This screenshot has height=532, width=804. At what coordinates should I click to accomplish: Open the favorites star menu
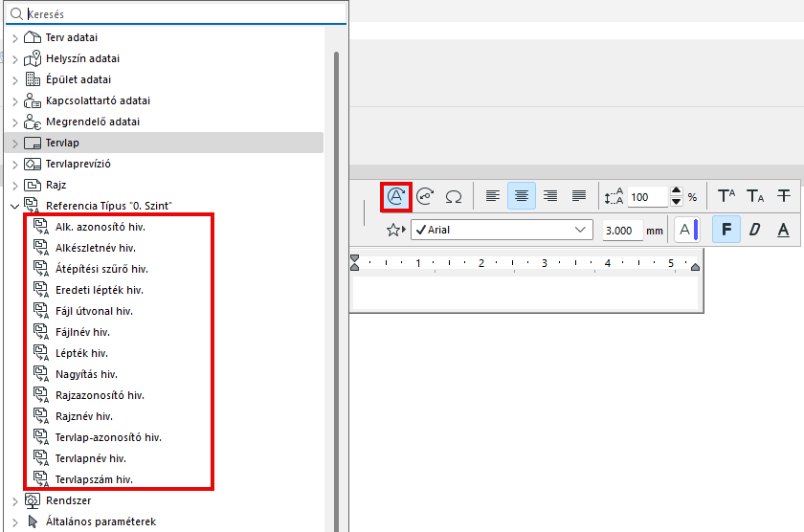[x=396, y=231]
